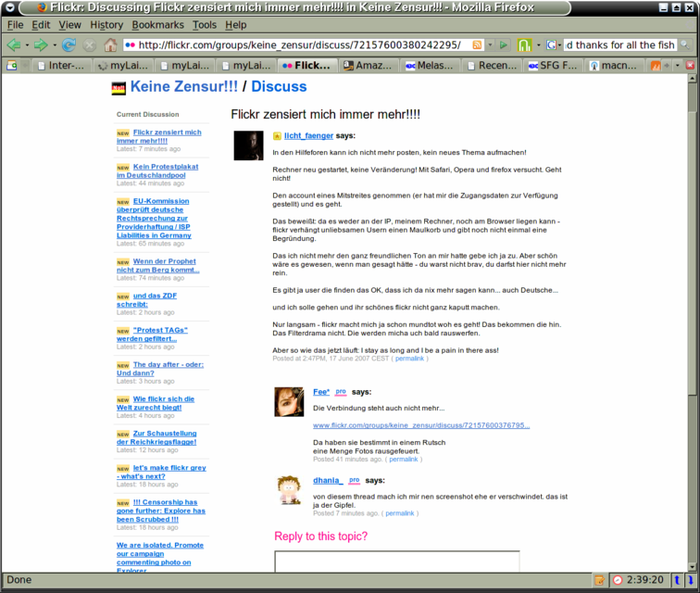Open the Edit menu
This screenshot has height=593, width=700.
point(41,25)
